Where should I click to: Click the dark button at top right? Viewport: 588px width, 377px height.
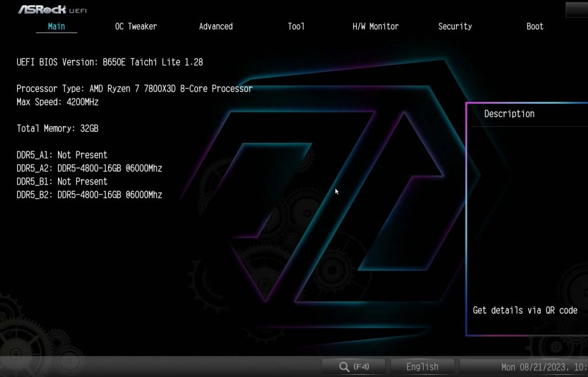tap(577, 9)
